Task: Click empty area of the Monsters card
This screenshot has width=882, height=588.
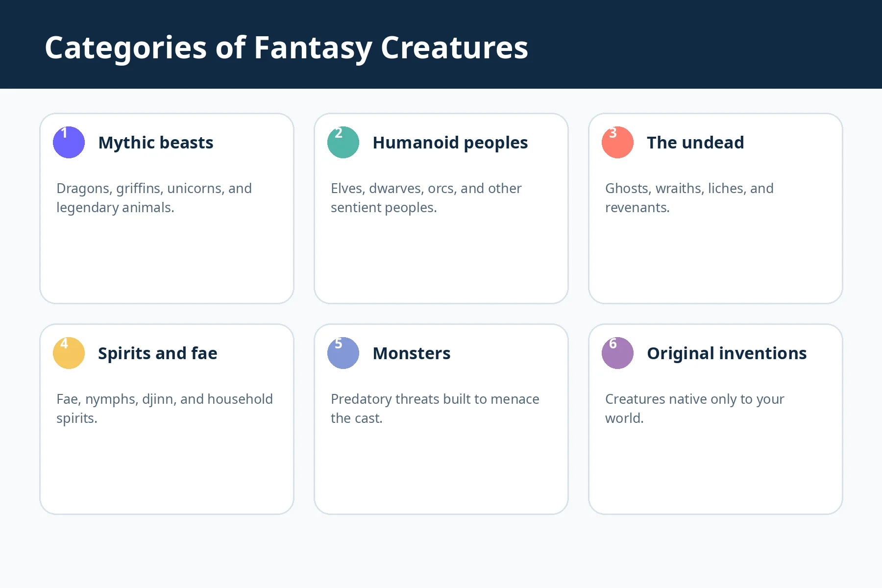Action: [441, 470]
